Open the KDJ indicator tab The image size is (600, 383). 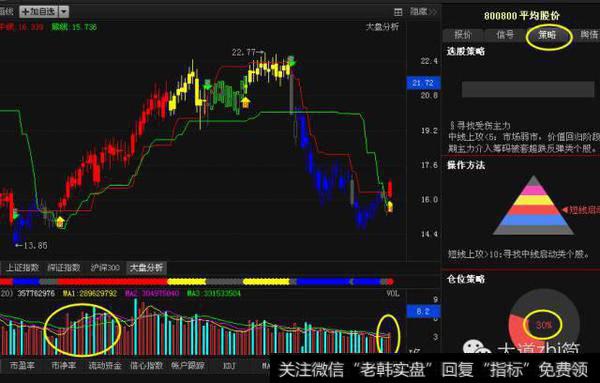pos(229,366)
